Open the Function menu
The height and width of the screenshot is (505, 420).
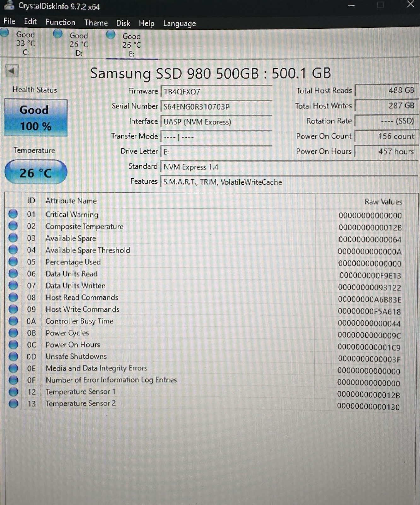click(x=60, y=22)
